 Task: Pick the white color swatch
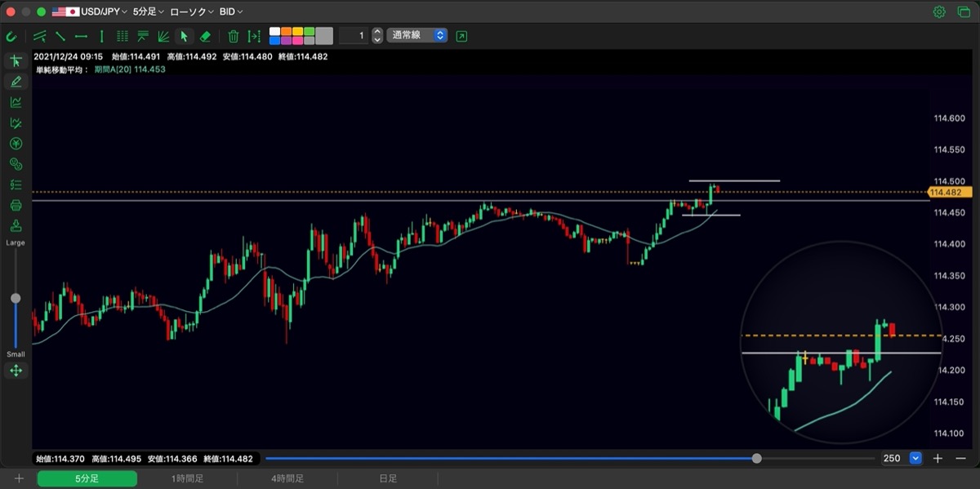[x=274, y=32]
